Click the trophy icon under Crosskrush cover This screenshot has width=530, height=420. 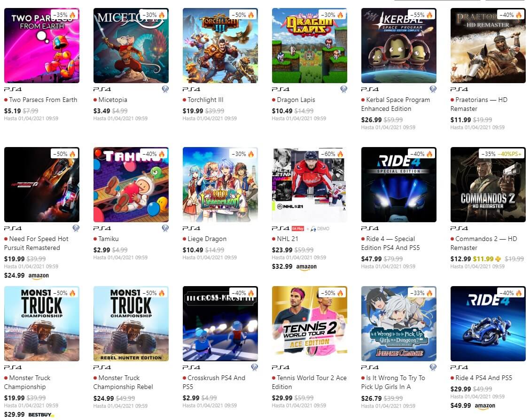pyautogui.click(x=254, y=367)
